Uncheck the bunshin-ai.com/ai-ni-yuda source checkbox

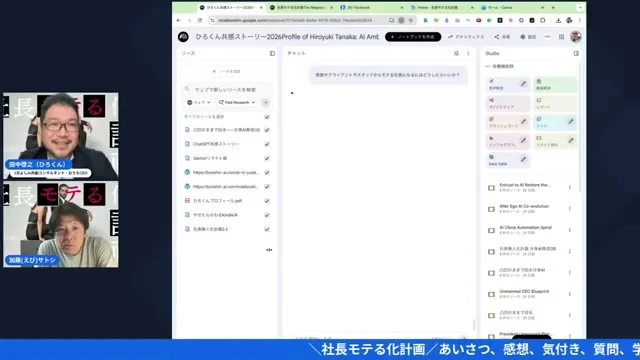click(x=267, y=173)
